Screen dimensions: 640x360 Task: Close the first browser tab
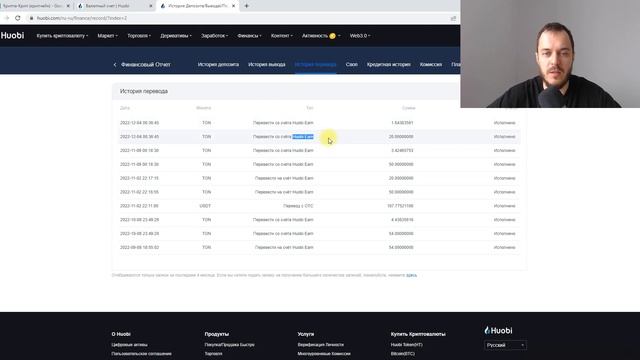[68, 6]
